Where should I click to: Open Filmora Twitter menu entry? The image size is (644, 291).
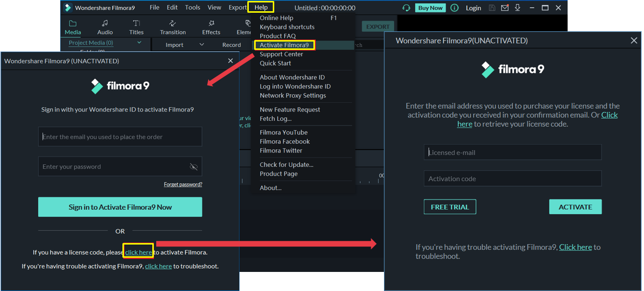(x=281, y=151)
